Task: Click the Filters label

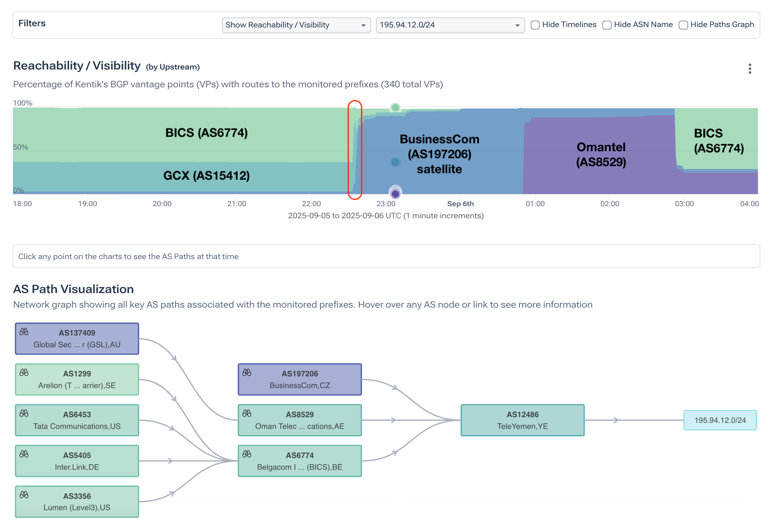Action: click(x=32, y=23)
